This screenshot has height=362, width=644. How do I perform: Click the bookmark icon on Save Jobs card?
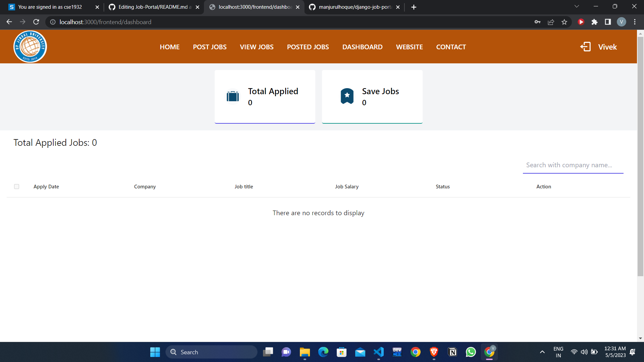click(x=347, y=96)
